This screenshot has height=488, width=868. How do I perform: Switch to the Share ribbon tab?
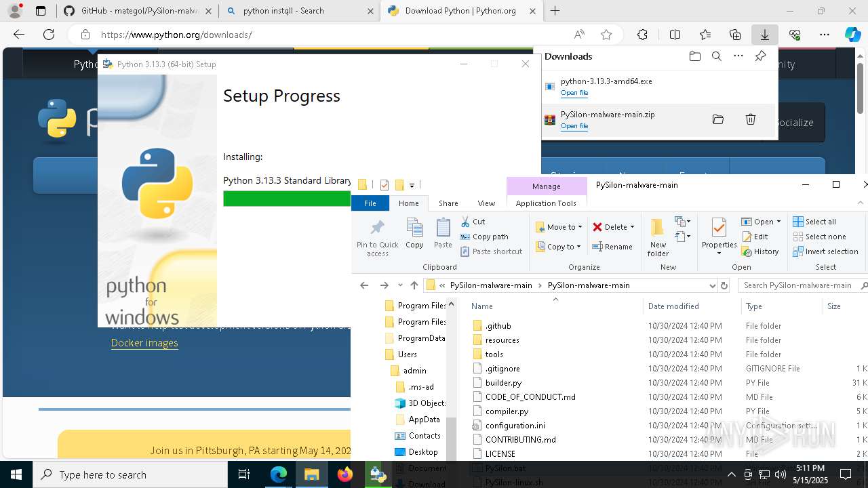pyautogui.click(x=448, y=203)
